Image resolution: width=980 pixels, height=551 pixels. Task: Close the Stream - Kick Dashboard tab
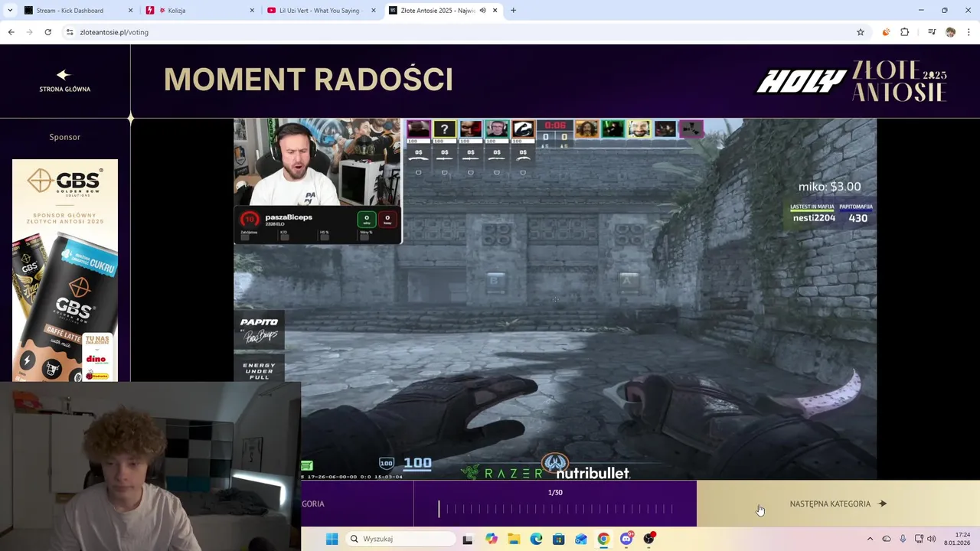[x=130, y=11]
